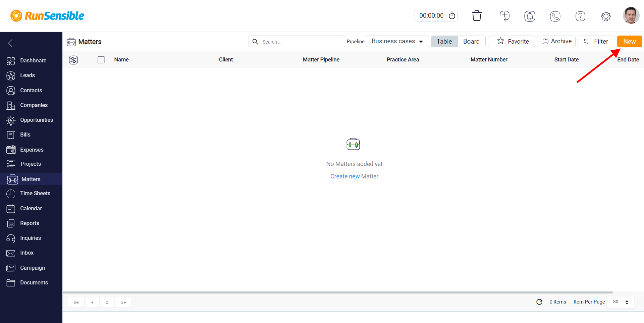
Task: Open Item Per Page 30 selector
Action: (x=621, y=302)
